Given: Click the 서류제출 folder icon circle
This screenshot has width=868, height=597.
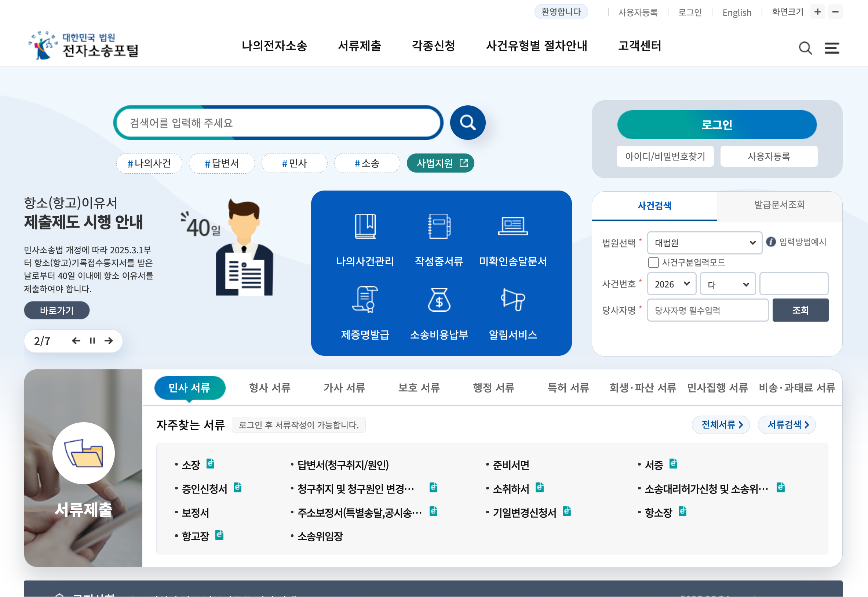Looking at the screenshot, I should (x=83, y=453).
